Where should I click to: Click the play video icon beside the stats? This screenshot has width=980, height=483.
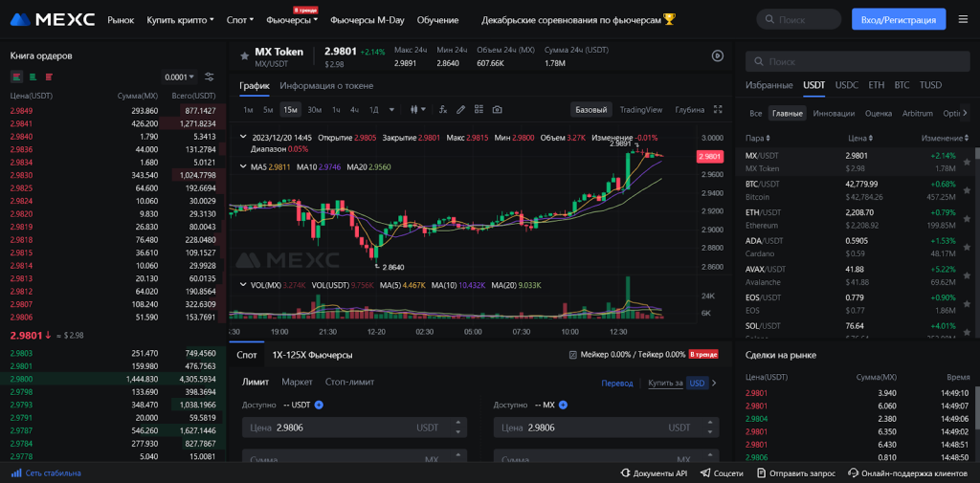point(718,55)
